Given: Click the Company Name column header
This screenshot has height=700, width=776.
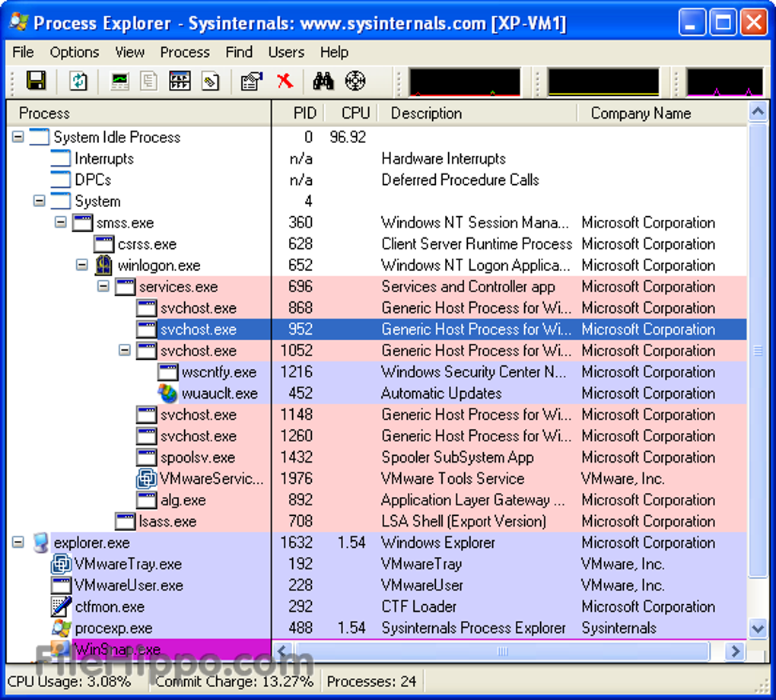Looking at the screenshot, I should click(x=641, y=113).
